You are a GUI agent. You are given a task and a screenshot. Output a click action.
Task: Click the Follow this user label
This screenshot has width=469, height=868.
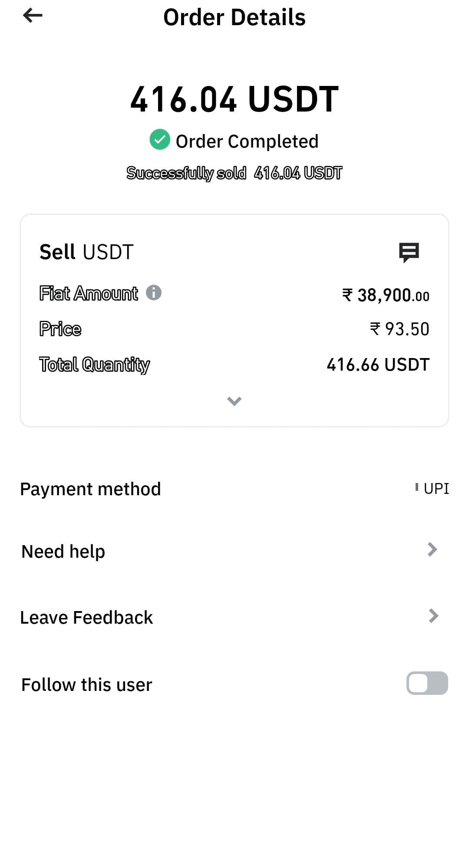tap(87, 685)
